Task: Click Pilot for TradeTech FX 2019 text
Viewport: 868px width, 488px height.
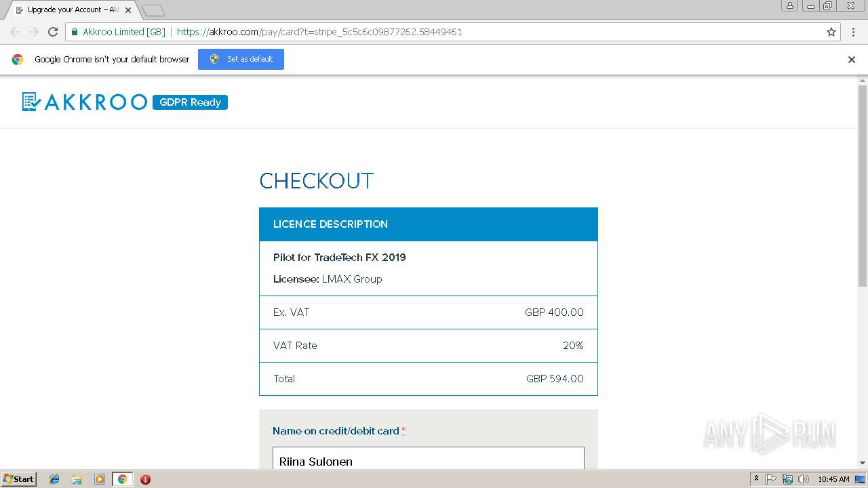Action: (339, 258)
